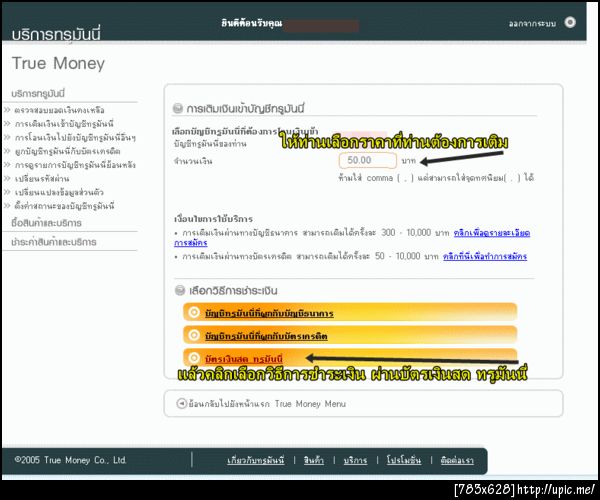This screenshot has width=600, height=500.
Task: Open บริการ footer link
Action: tap(355, 460)
